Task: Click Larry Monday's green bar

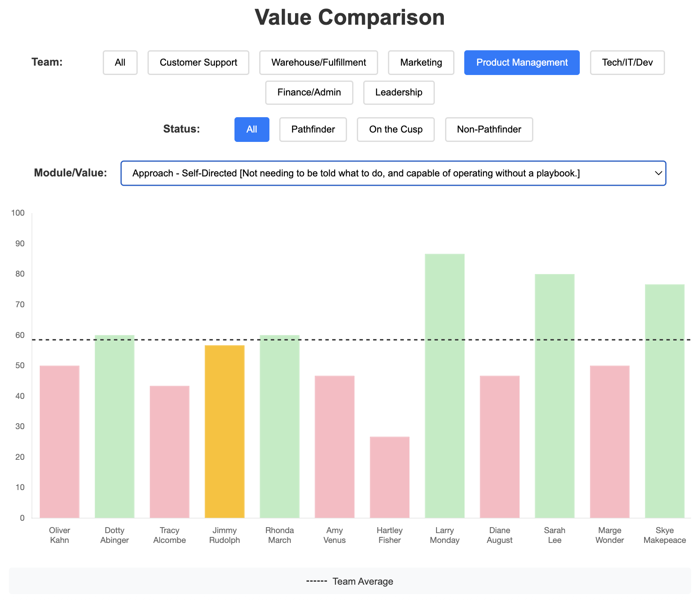Action: tap(445, 386)
